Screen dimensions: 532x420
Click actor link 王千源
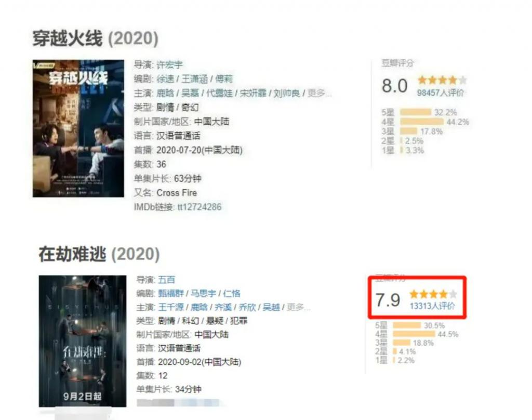coord(170,307)
